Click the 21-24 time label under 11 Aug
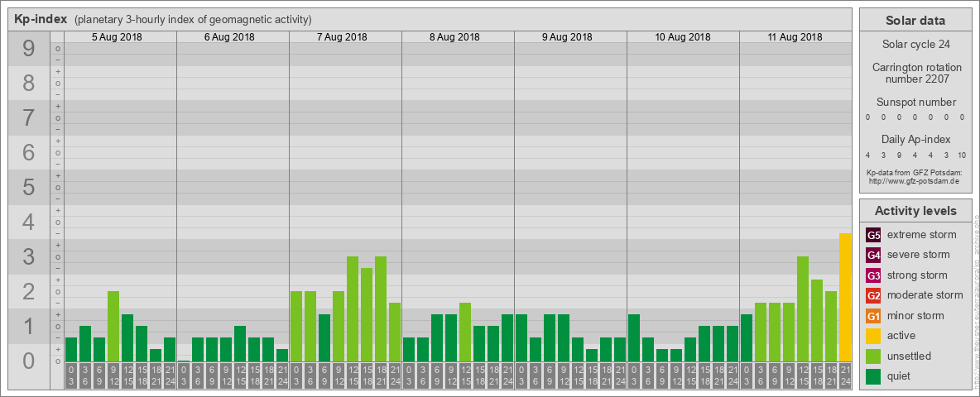Screen dimensions: 980x397 coord(845,376)
